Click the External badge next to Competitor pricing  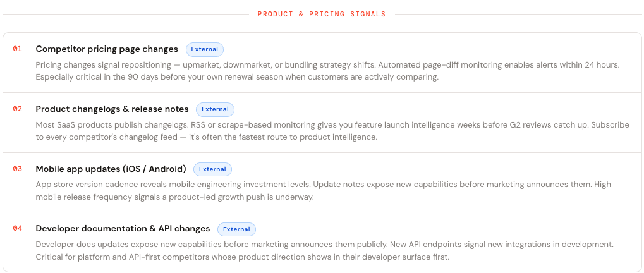coord(205,49)
